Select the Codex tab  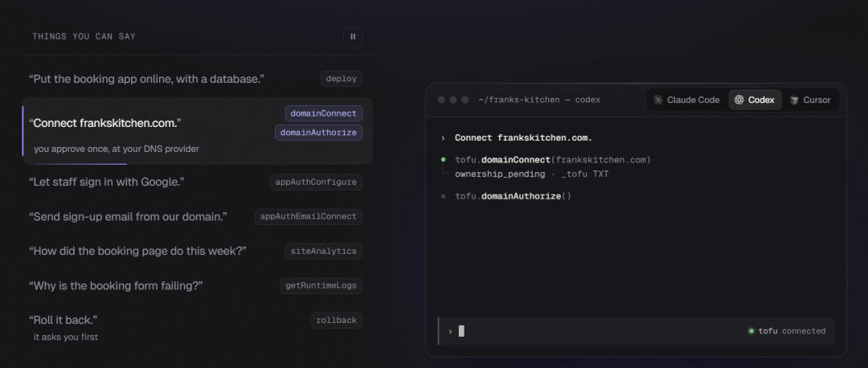pos(755,100)
